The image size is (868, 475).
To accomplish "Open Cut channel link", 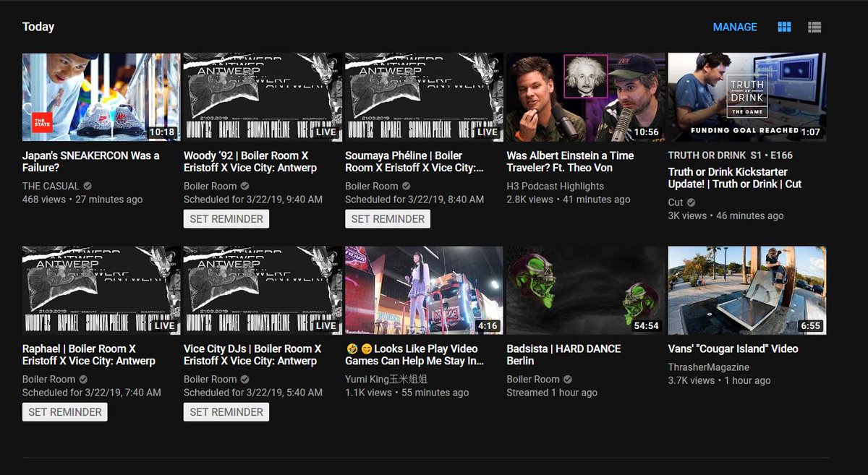I will click(676, 202).
